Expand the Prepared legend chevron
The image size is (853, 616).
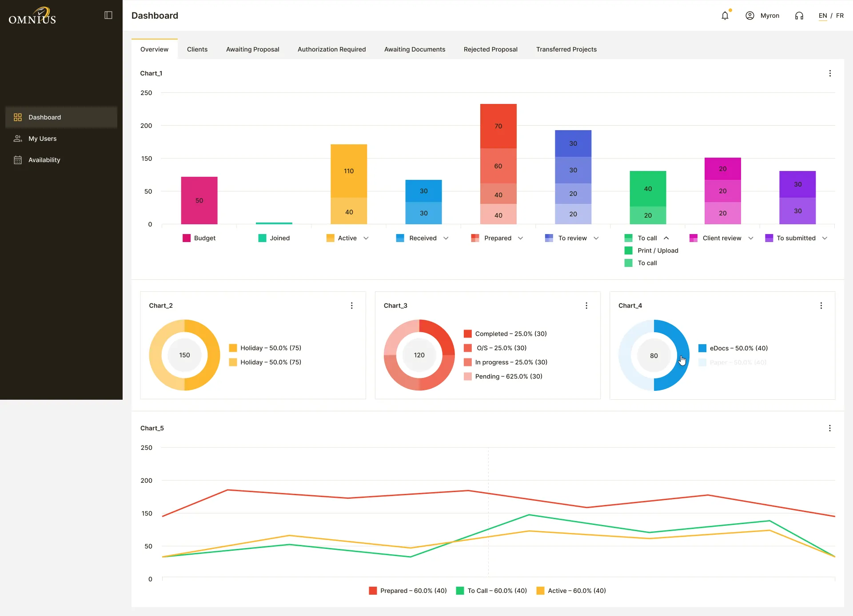[x=521, y=238]
